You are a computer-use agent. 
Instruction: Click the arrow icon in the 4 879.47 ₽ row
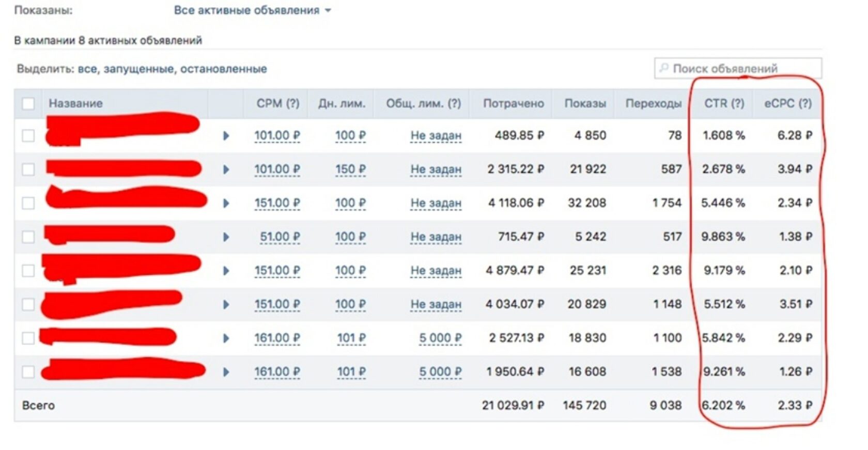(226, 271)
